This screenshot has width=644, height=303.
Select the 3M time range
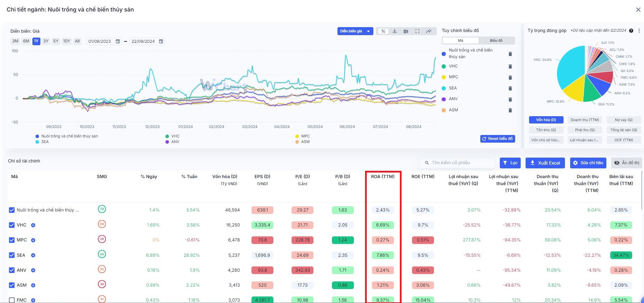tap(15, 41)
